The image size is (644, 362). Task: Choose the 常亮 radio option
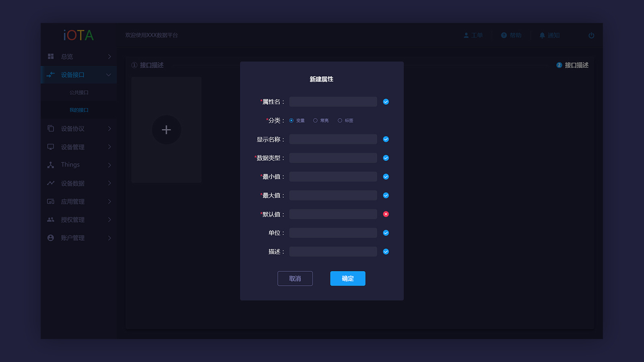(315, 120)
